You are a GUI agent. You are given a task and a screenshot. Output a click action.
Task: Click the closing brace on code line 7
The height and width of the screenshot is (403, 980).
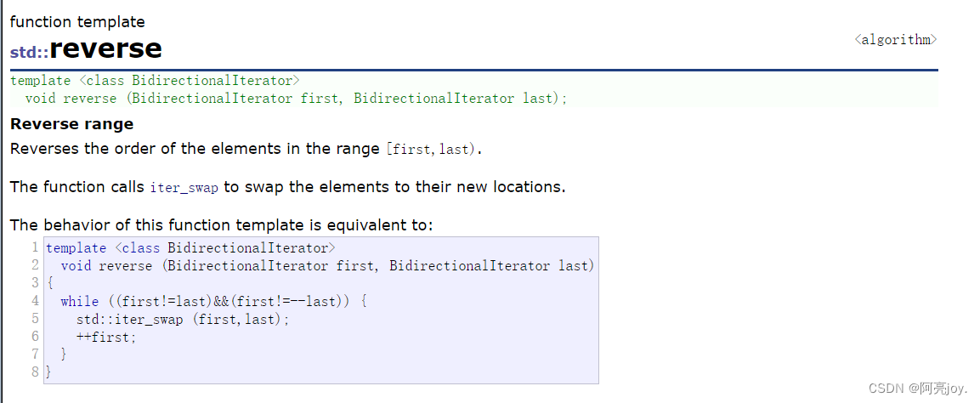coord(64,354)
